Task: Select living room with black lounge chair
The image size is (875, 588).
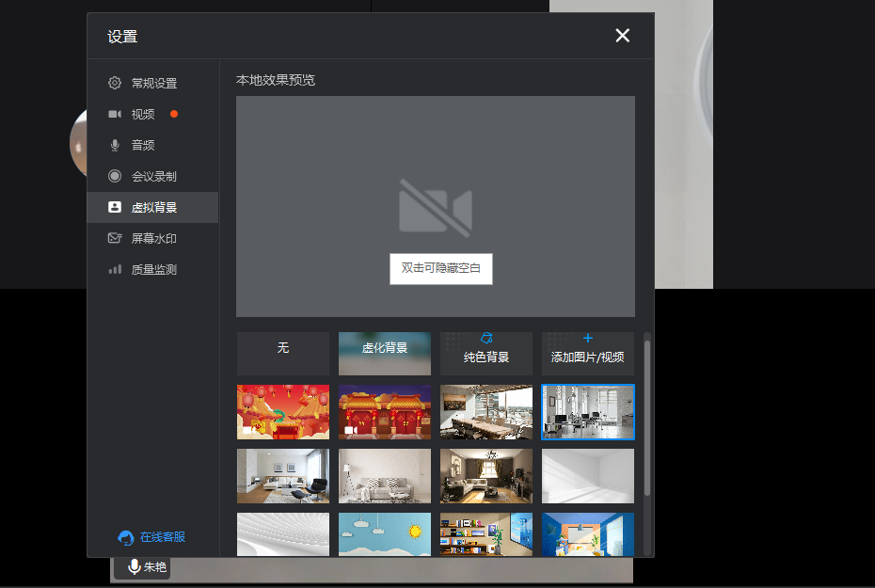Action: pos(283,476)
